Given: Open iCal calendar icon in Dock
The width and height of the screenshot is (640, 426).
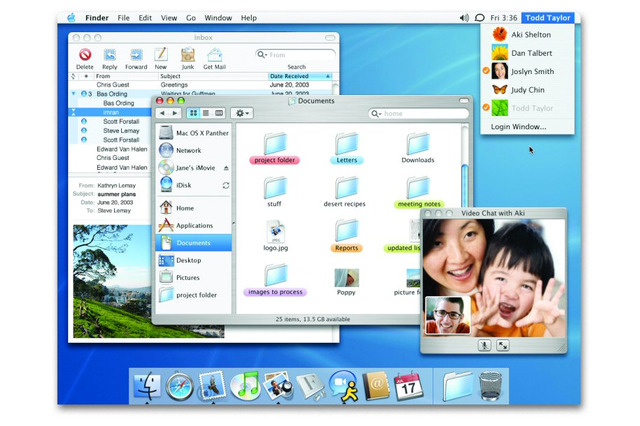Looking at the screenshot, I should (x=407, y=383).
